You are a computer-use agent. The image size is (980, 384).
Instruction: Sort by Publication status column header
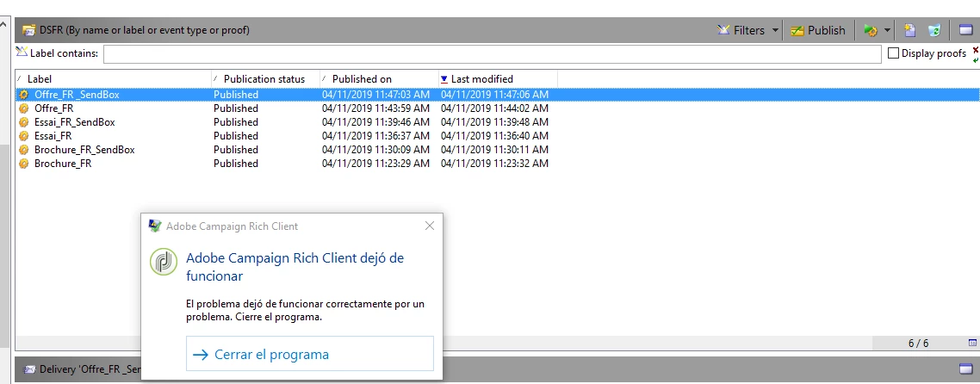point(265,78)
